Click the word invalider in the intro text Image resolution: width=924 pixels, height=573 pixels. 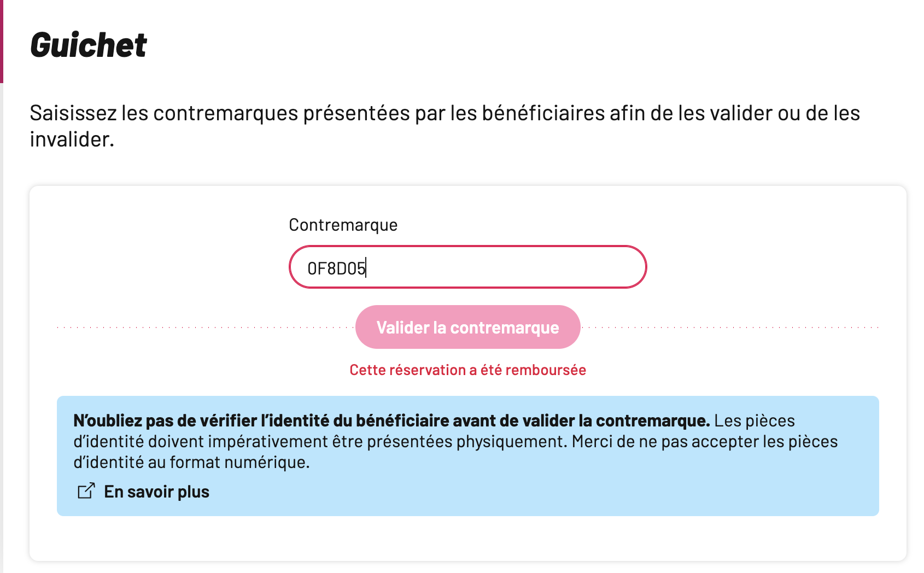tap(71, 139)
